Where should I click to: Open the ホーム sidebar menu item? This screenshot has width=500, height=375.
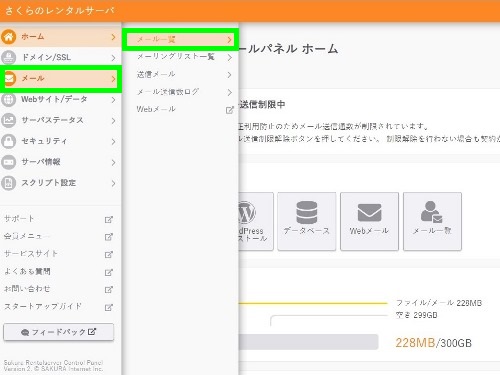60,37
